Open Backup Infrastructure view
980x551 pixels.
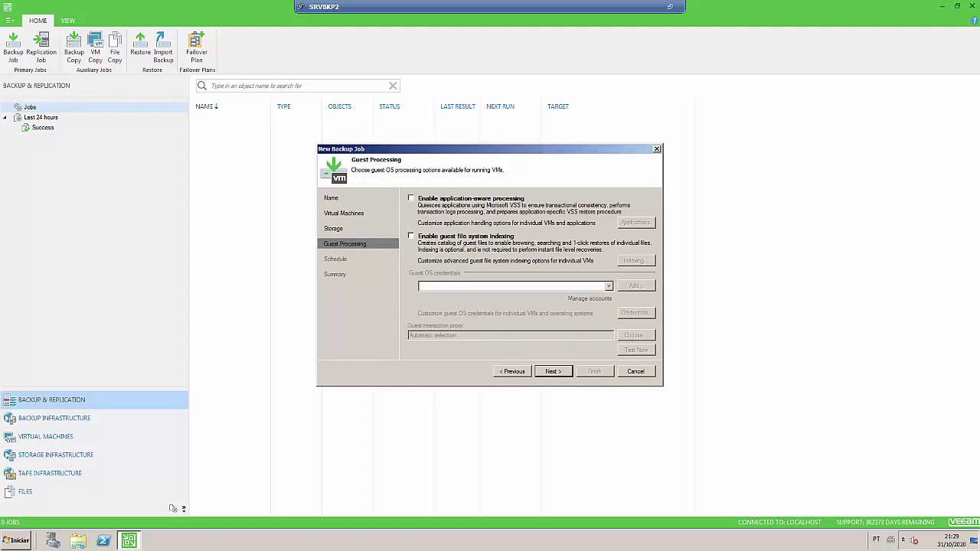54,418
